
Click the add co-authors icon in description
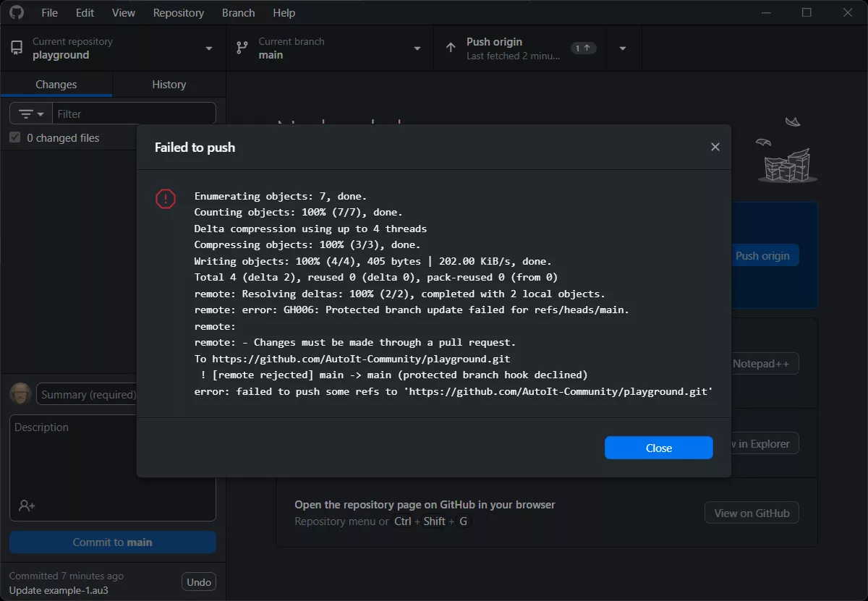coord(27,506)
